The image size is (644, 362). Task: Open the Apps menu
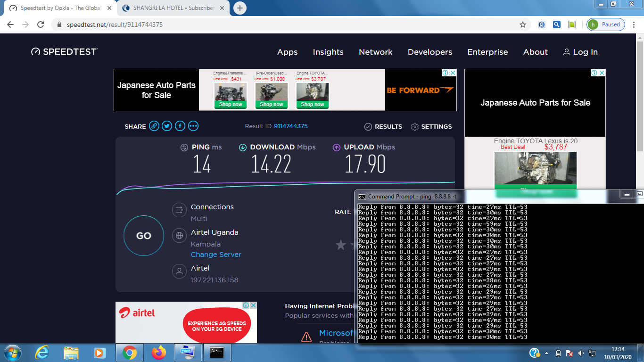pyautogui.click(x=287, y=52)
